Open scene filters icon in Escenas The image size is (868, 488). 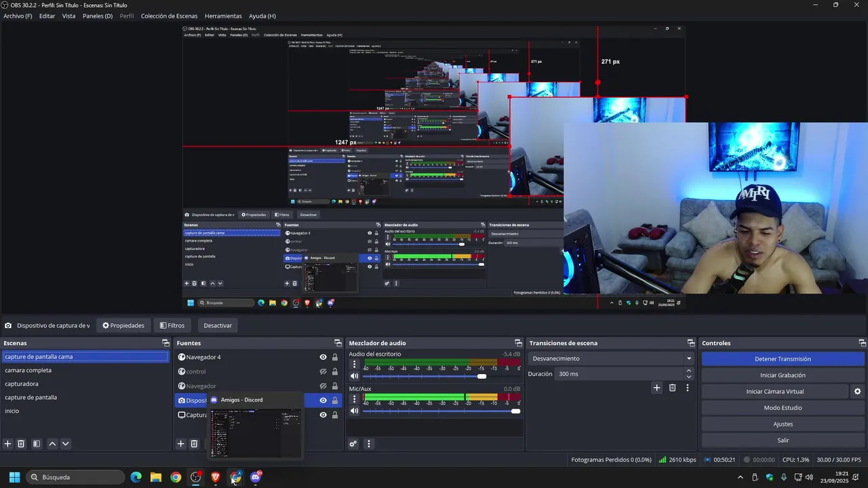(37, 444)
